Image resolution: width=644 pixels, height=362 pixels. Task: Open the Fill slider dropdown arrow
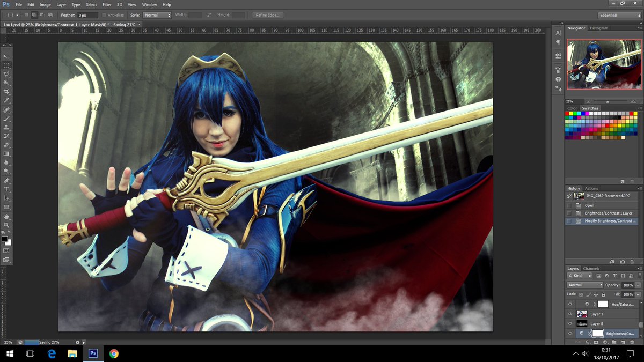[638, 294]
